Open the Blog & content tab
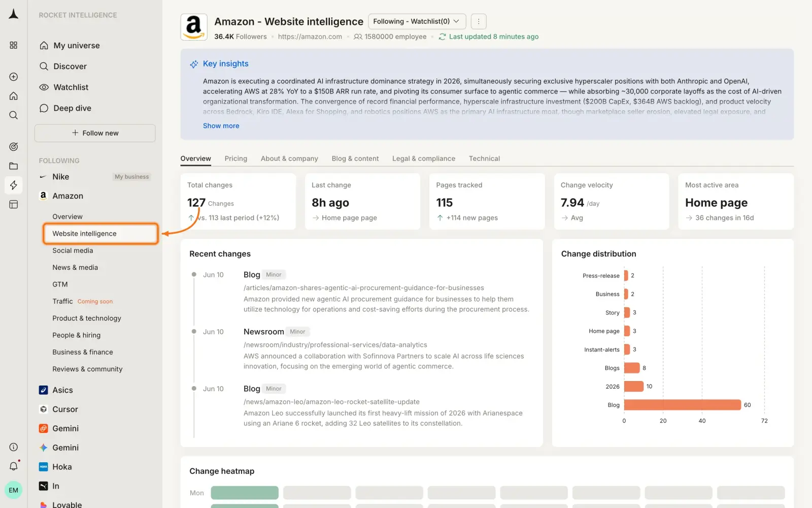This screenshot has width=812, height=508. click(x=355, y=158)
